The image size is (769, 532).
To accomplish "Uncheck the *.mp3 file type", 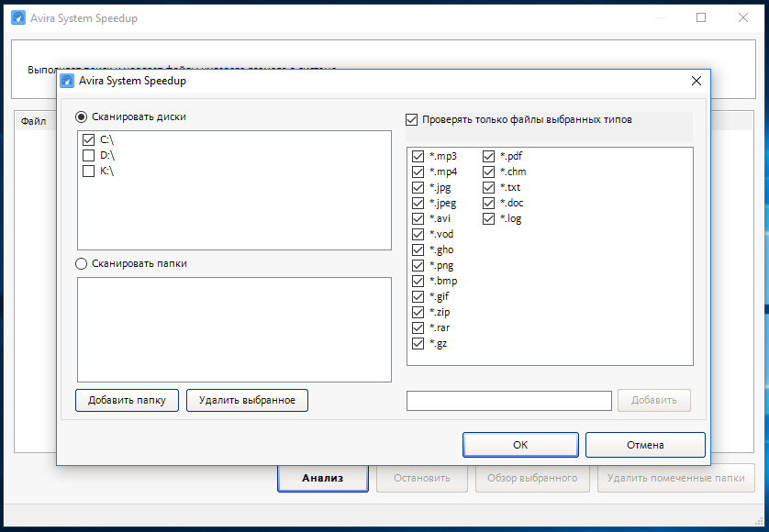I will pos(418,157).
